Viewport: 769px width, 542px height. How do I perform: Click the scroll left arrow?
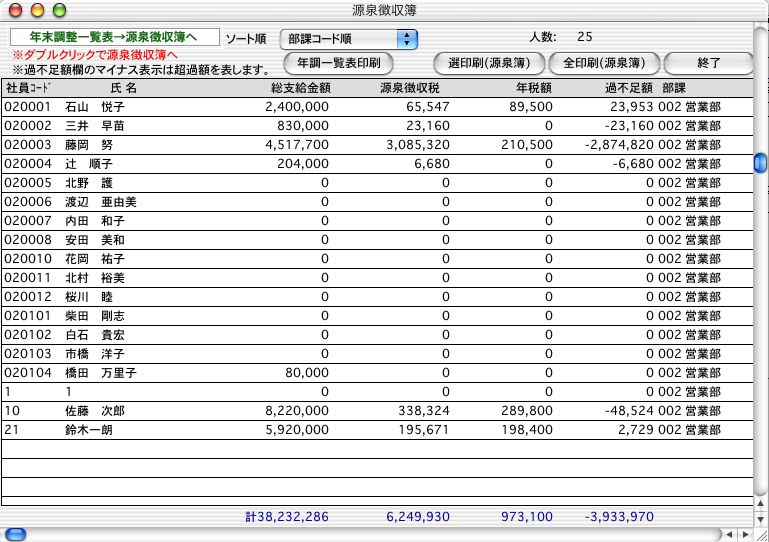pyautogui.click(x=730, y=534)
